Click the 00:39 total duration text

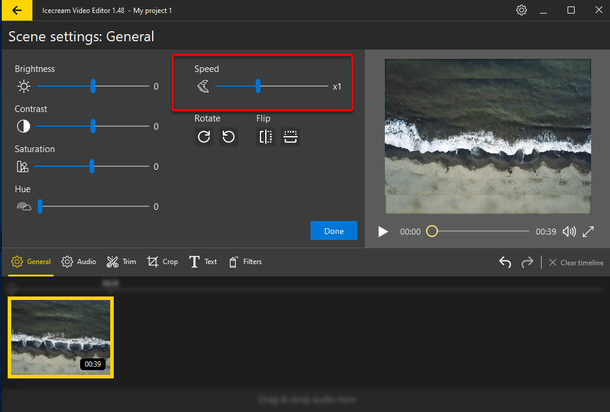pos(545,232)
